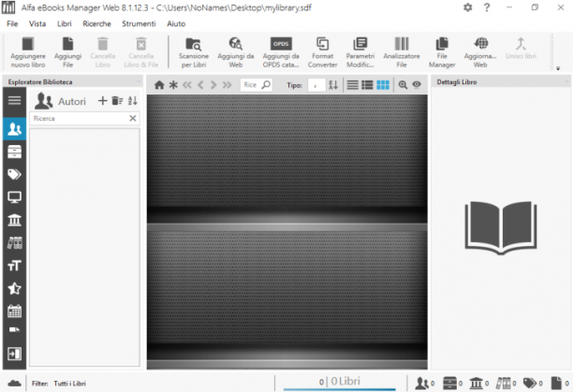Click binders count in status bar
Image resolution: width=573 pixels, height=392 pixels.
pos(507,384)
